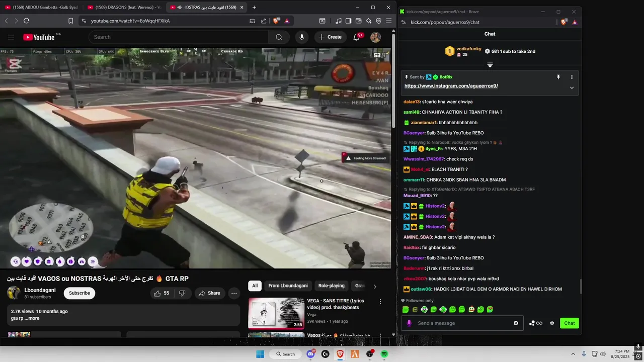Open the Instagram link in pinned message
Viewport: 644px width, 362px height.
[x=451, y=86]
